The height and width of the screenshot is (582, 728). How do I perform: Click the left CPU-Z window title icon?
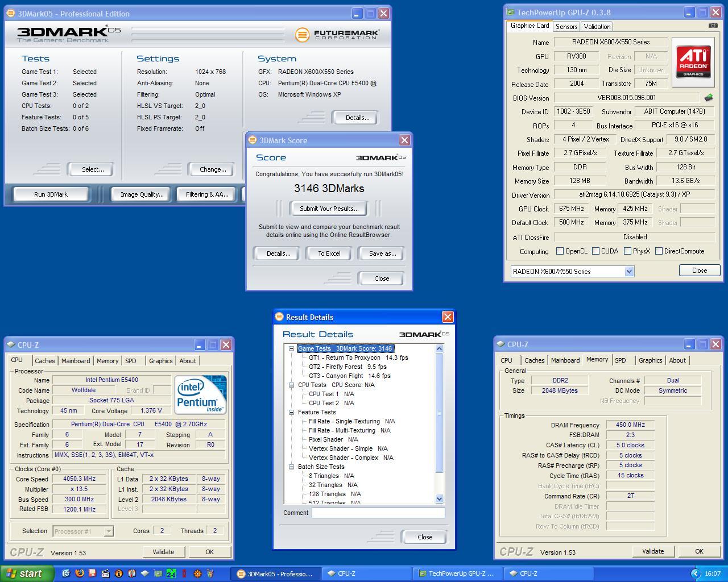pos(11,344)
